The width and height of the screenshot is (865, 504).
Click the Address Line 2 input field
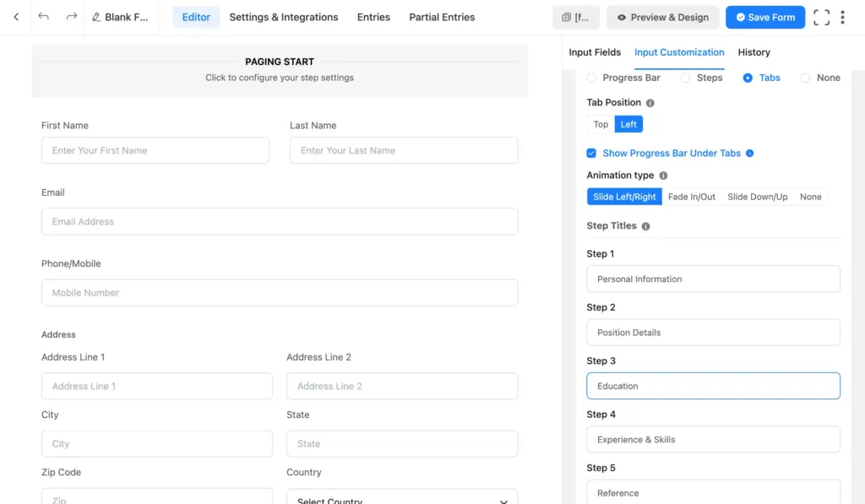click(402, 387)
